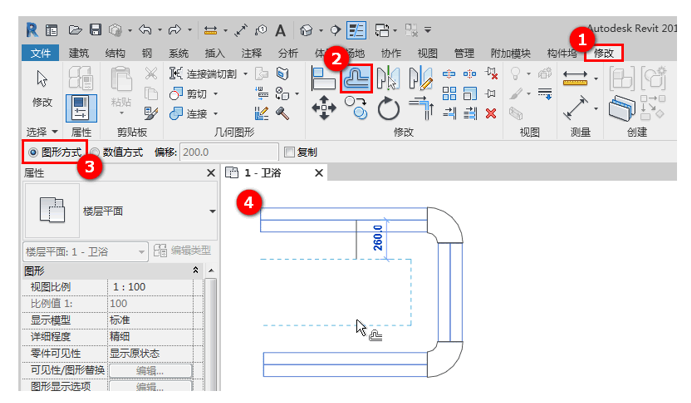Image resolution: width=691 pixels, height=403 pixels.
Task: Activate the Rotate tool
Action: coord(388,109)
